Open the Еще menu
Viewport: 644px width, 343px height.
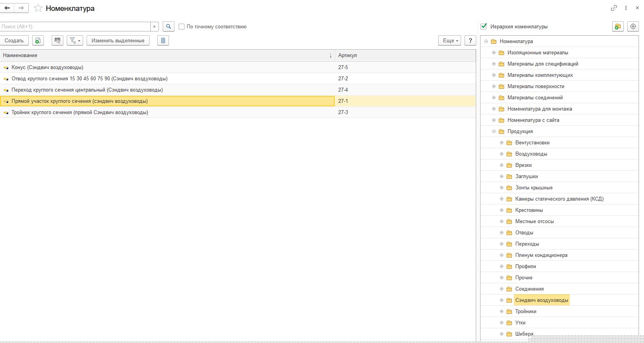click(x=449, y=40)
